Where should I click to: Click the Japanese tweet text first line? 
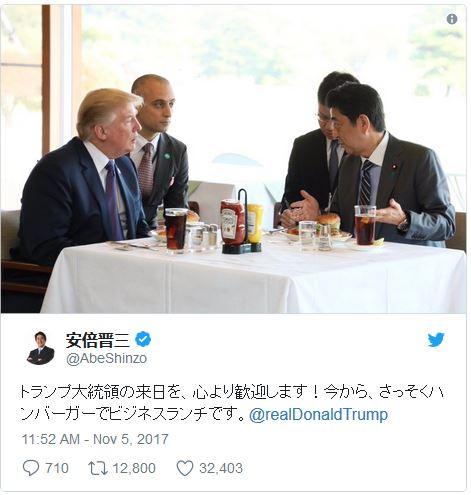(232, 392)
